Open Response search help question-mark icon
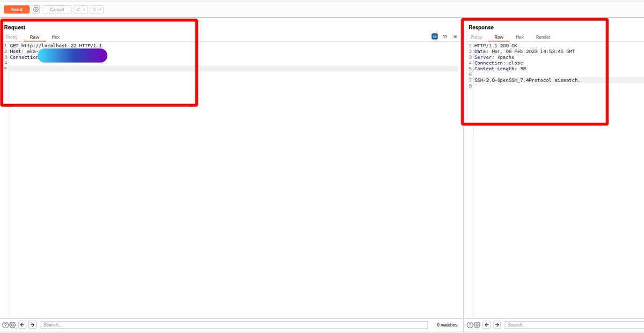 (470, 325)
